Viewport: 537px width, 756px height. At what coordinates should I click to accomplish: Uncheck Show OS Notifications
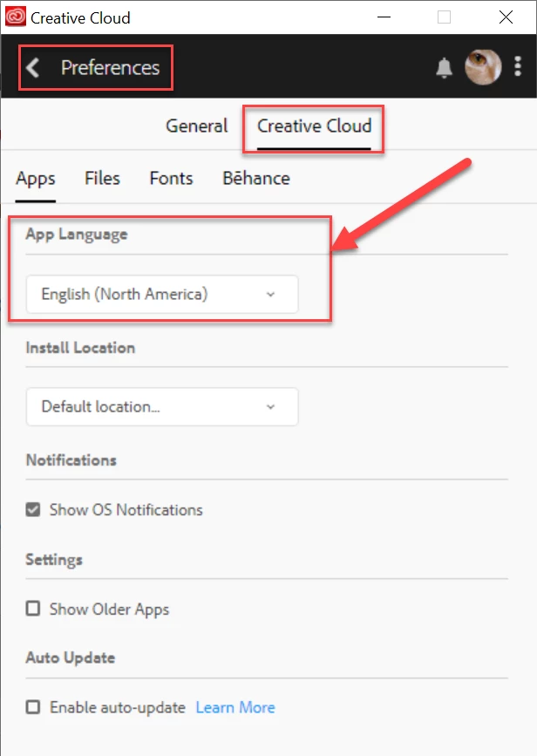click(33, 509)
